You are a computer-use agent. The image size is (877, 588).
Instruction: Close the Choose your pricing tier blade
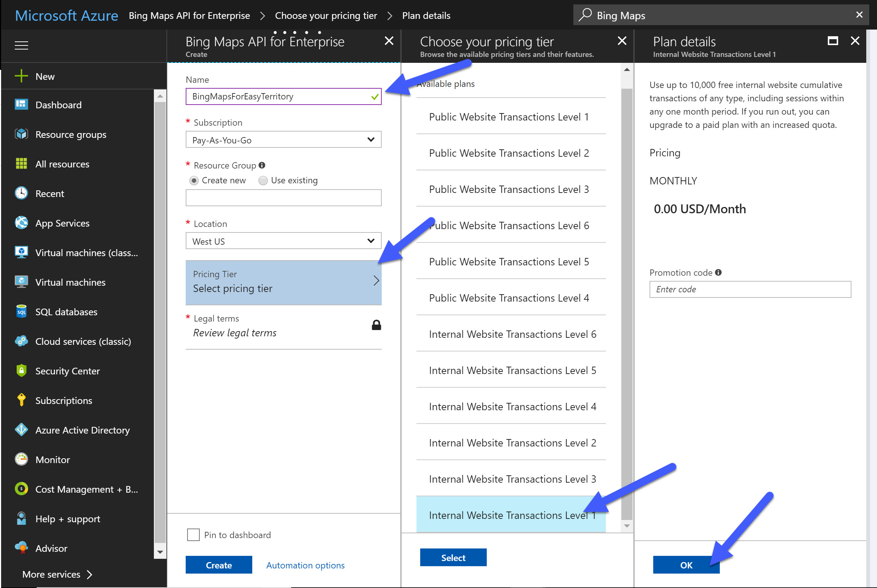coord(622,41)
